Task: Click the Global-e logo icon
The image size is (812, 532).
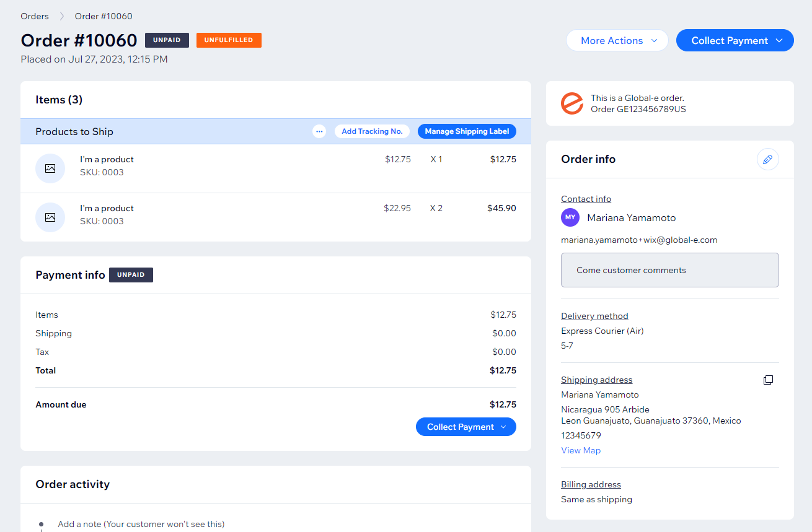Action: coord(571,103)
